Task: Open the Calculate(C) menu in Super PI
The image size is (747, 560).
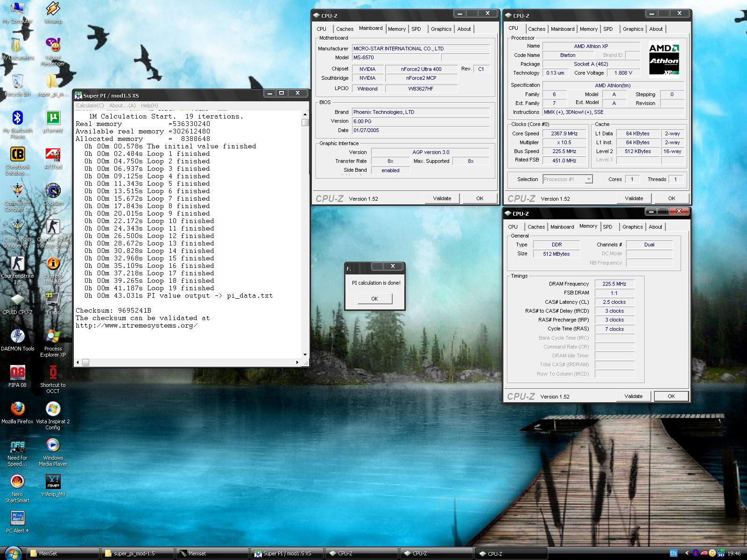Action: click(x=90, y=105)
